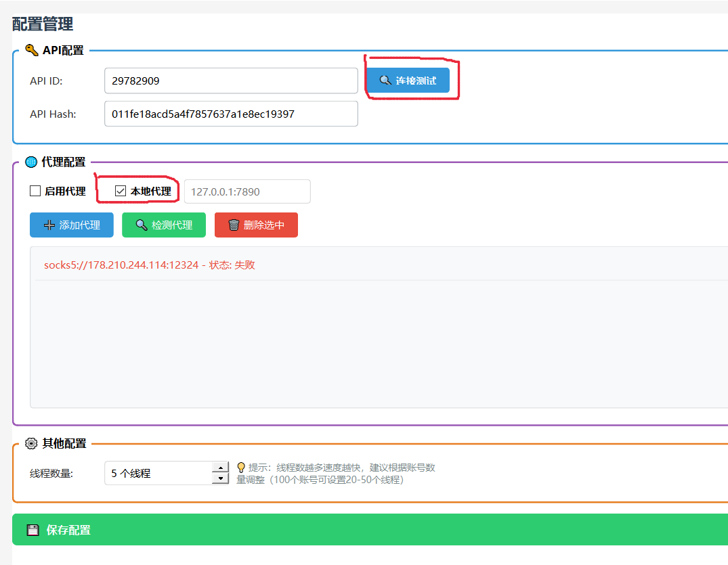Click the key icon beside API配置 header
Image resolution: width=728 pixels, height=565 pixels.
click(30, 49)
